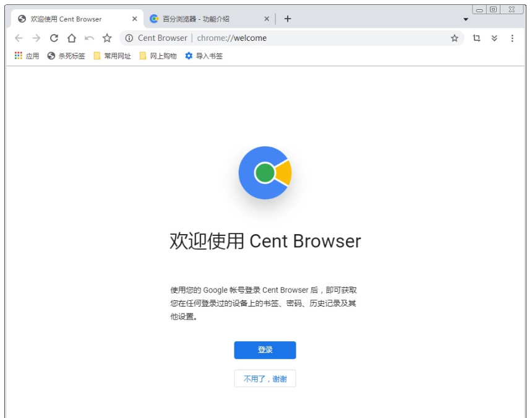Open 网上购物 bookmark folder
Screen dimensions: 532x418
pyautogui.click(x=158, y=56)
